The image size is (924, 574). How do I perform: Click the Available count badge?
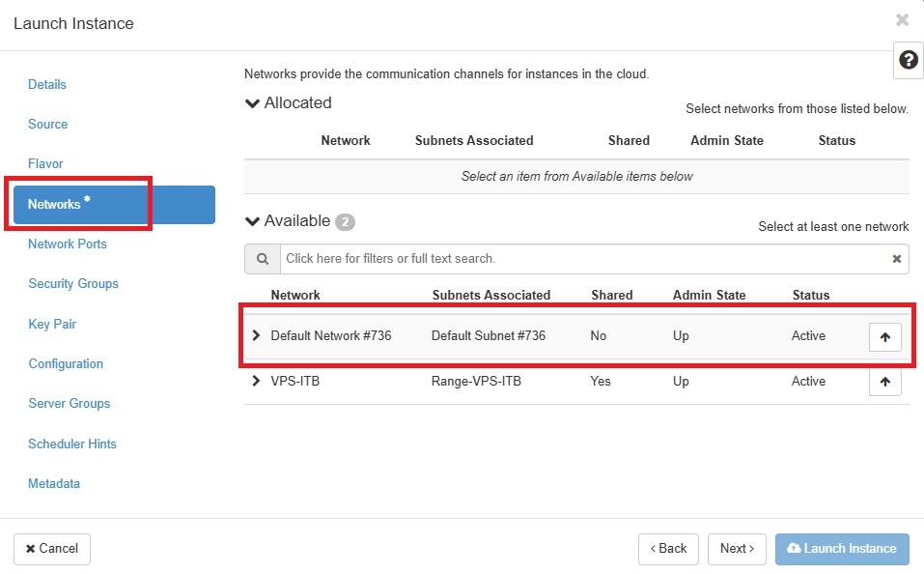[345, 222]
